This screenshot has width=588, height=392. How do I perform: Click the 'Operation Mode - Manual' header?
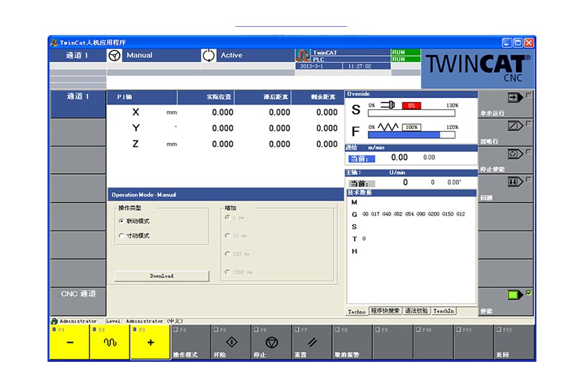(x=144, y=195)
